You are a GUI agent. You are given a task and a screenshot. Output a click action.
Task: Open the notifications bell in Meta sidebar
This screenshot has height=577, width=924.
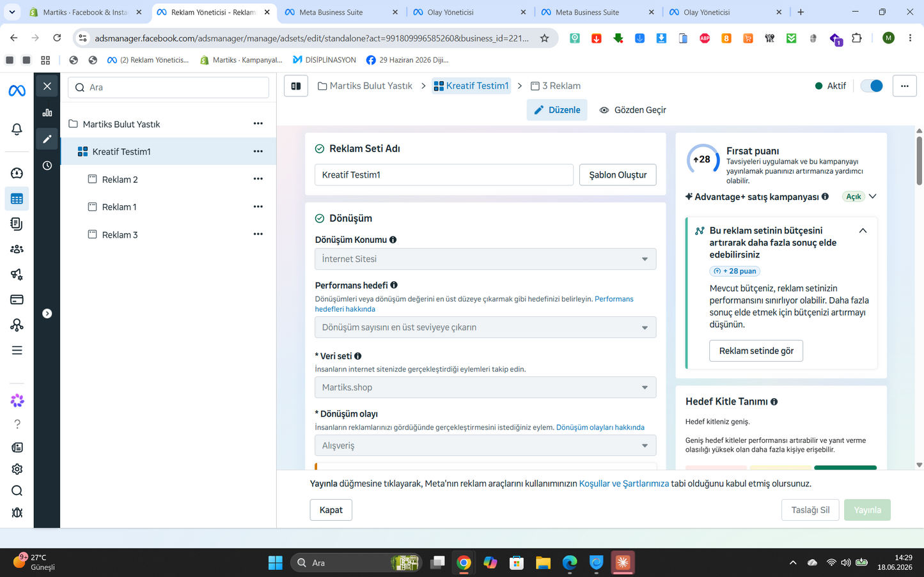(17, 129)
